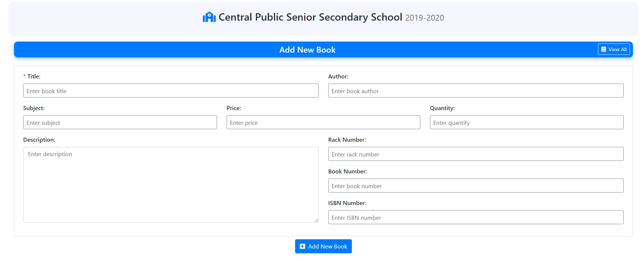This screenshot has width=644, height=261.
Task: Click the quantity entry field
Action: (527, 122)
